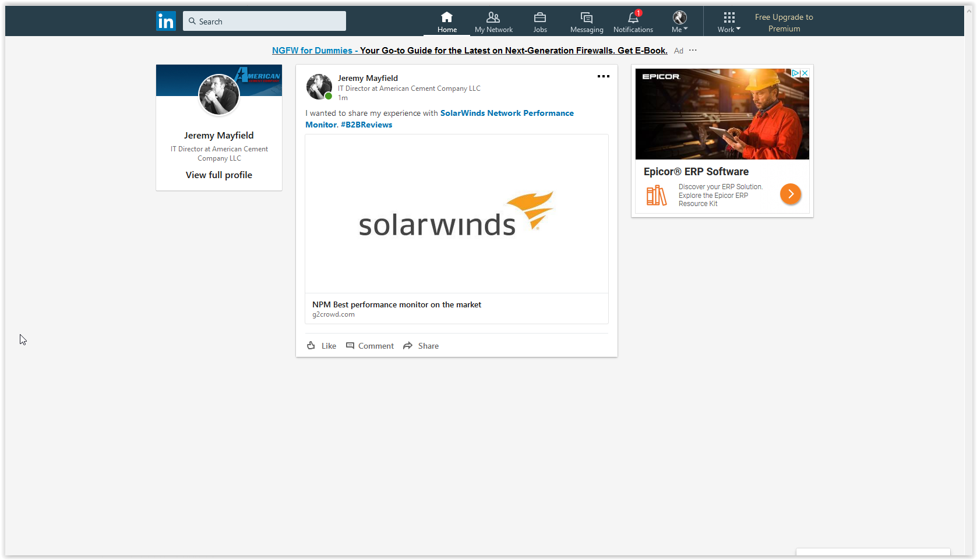Click View full profile

click(219, 175)
